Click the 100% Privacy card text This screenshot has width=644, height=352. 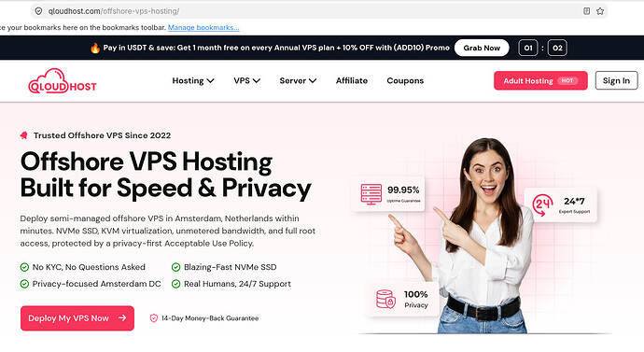415,299
